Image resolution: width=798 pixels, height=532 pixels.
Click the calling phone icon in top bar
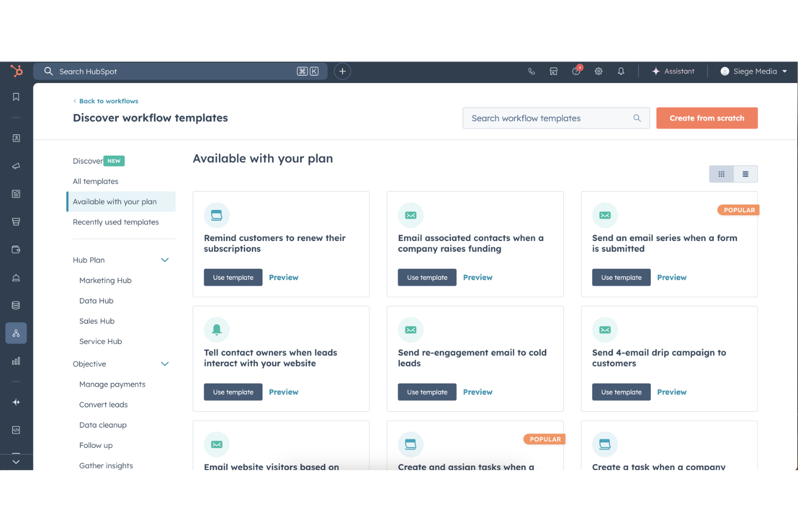(x=531, y=71)
